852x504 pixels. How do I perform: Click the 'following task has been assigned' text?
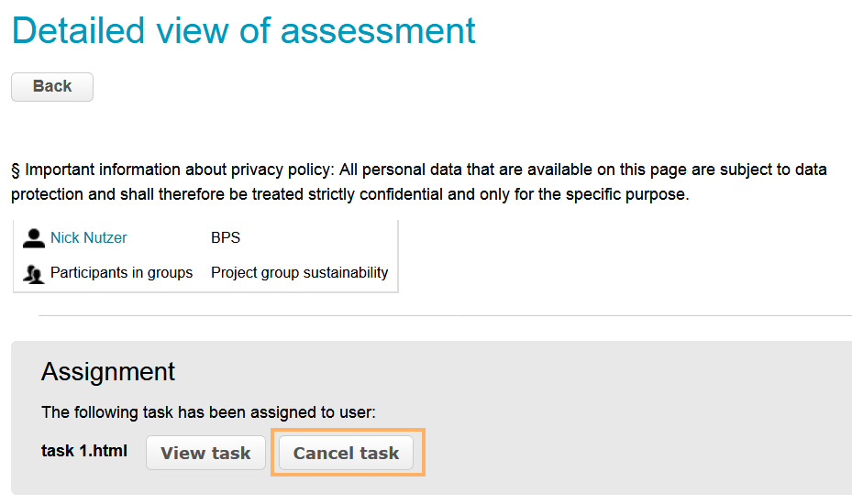click(208, 412)
